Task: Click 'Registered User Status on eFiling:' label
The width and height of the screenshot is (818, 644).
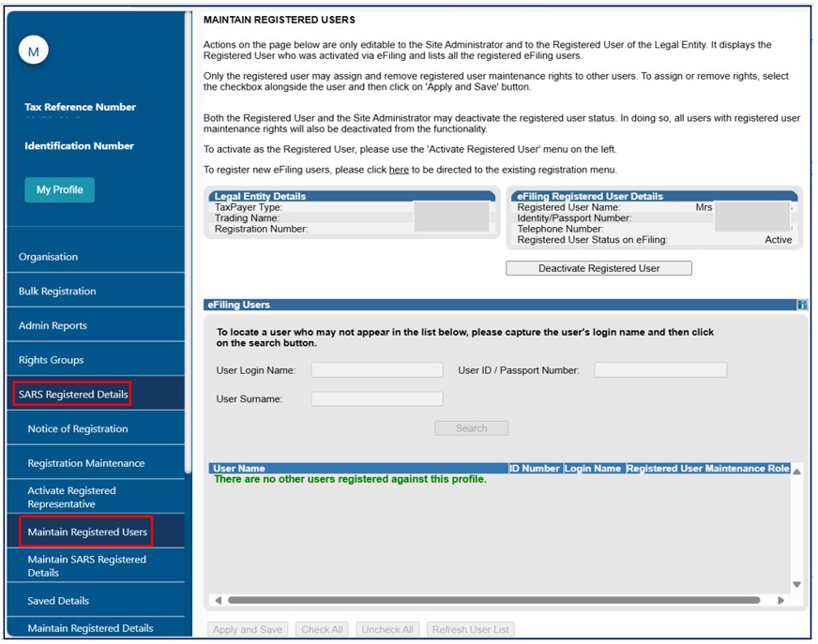Action: (x=592, y=240)
